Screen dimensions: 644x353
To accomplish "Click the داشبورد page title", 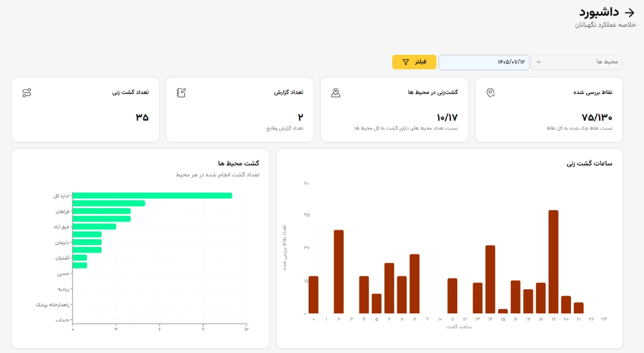I will coord(598,12).
